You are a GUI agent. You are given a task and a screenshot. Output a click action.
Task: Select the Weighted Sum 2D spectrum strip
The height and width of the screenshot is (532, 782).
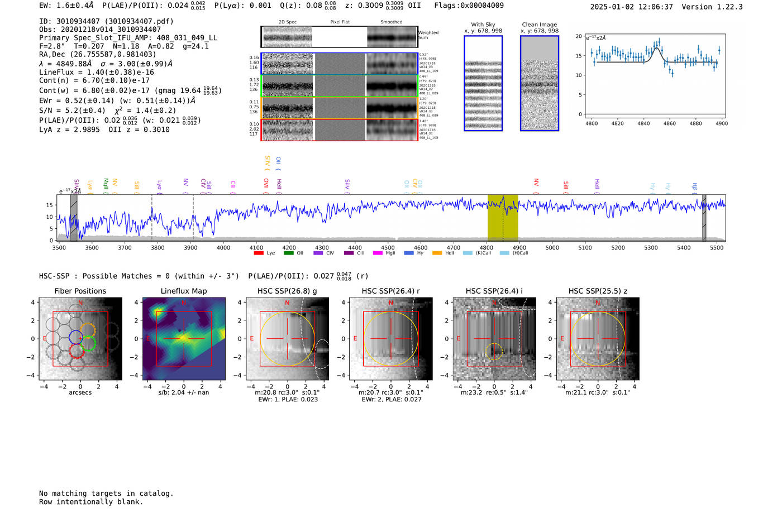tap(340, 37)
